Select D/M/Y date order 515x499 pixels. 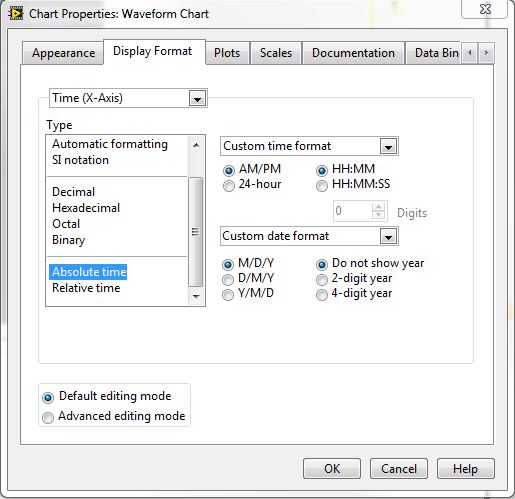[x=228, y=280]
